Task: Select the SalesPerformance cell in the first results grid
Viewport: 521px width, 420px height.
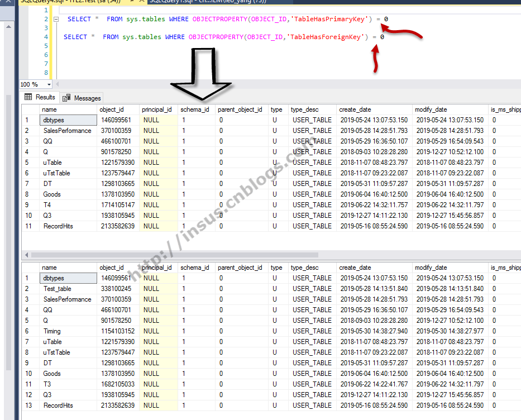Action: (68, 131)
